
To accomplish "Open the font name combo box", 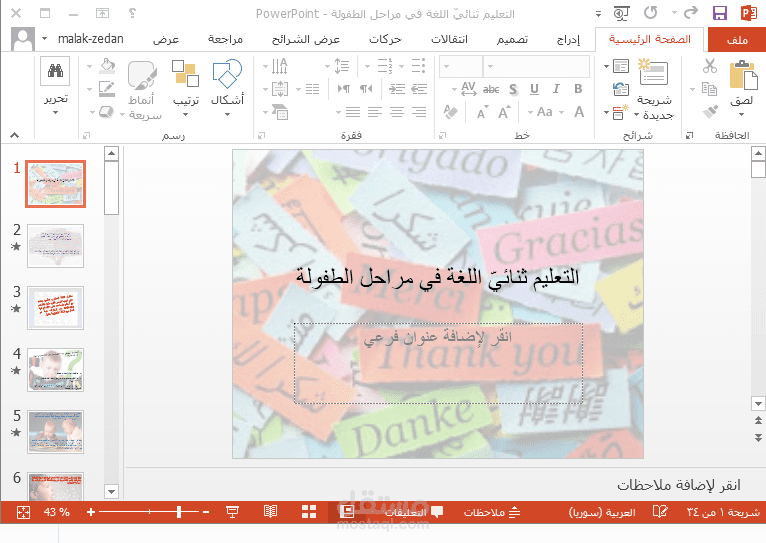I will [534, 66].
